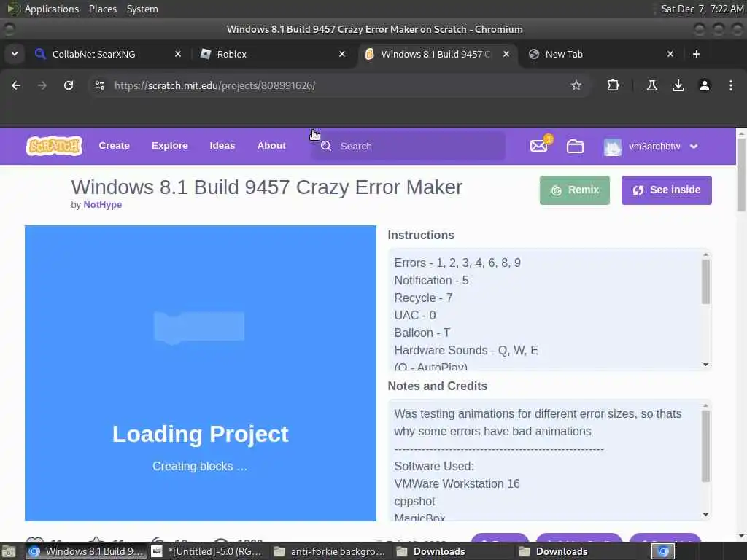Image resolution: width=747 pixels, height=560 pixels.
Task: Open Chrome Labs flask icon
Action: (x=652, y=85)
